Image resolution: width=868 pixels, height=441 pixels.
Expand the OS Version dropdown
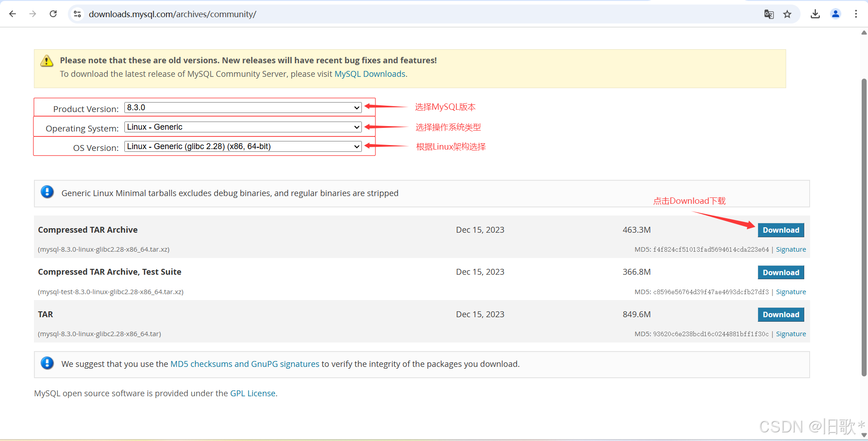tap(243, 146)
